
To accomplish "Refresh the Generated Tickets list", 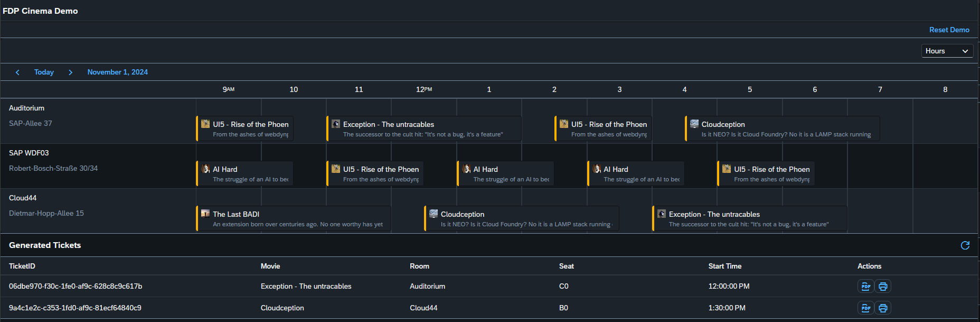I will (x=965, y=245).
